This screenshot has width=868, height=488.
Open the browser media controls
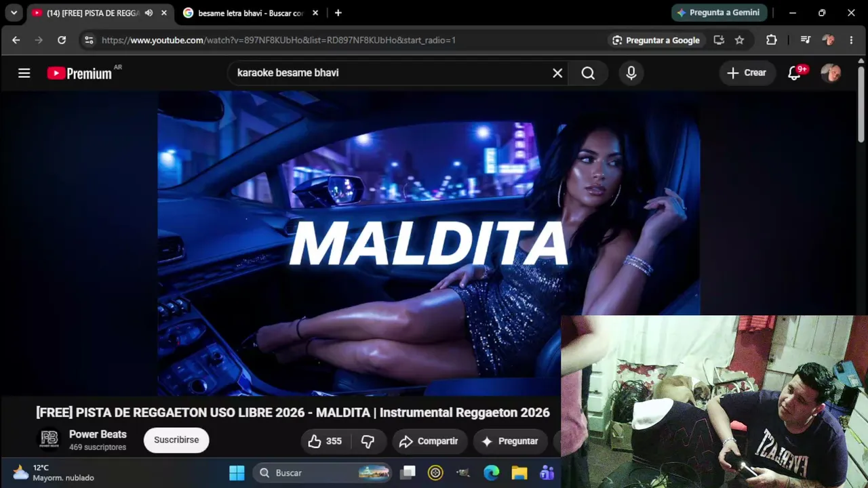[806, 40]
